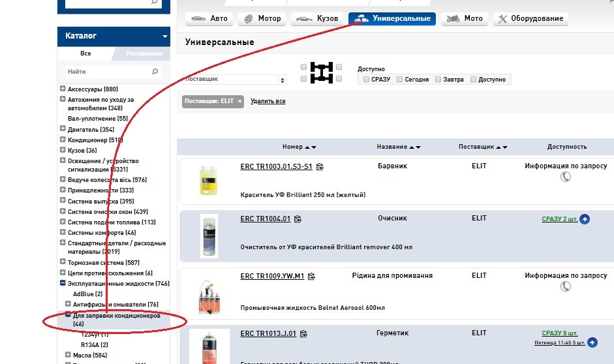Click the plus icon beside СРАЗУ 2 шт.
Viewport: 614px width, 364px height.
pos(585,219)
